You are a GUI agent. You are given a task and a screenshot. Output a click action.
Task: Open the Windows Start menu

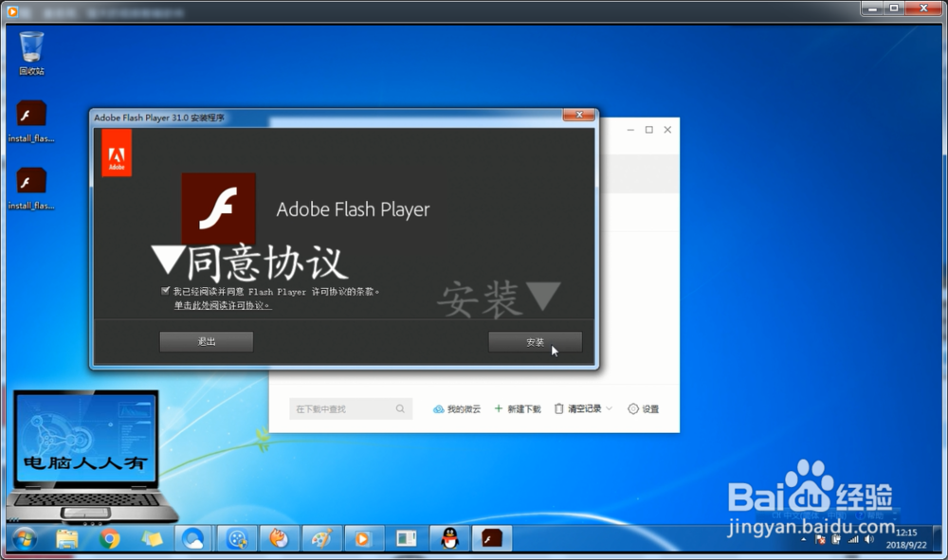point(25,538)
